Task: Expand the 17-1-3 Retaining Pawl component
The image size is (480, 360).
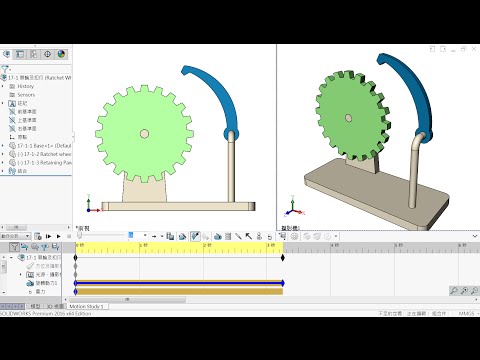Action: coord(3,163)
